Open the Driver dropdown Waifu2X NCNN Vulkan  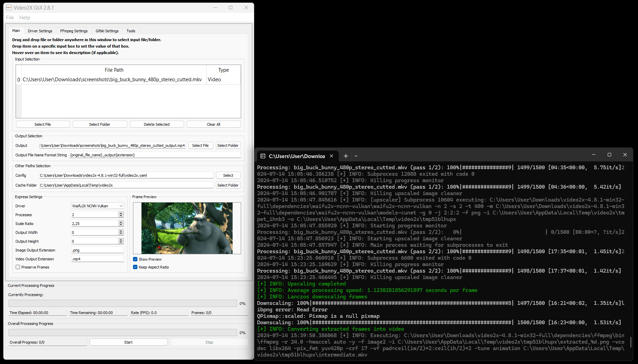pos(97,206)
